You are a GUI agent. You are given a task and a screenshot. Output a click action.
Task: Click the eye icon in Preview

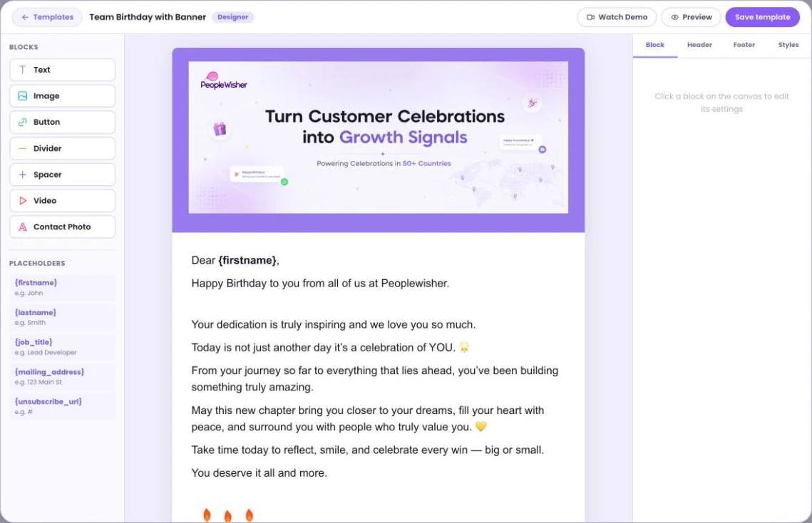675,17
